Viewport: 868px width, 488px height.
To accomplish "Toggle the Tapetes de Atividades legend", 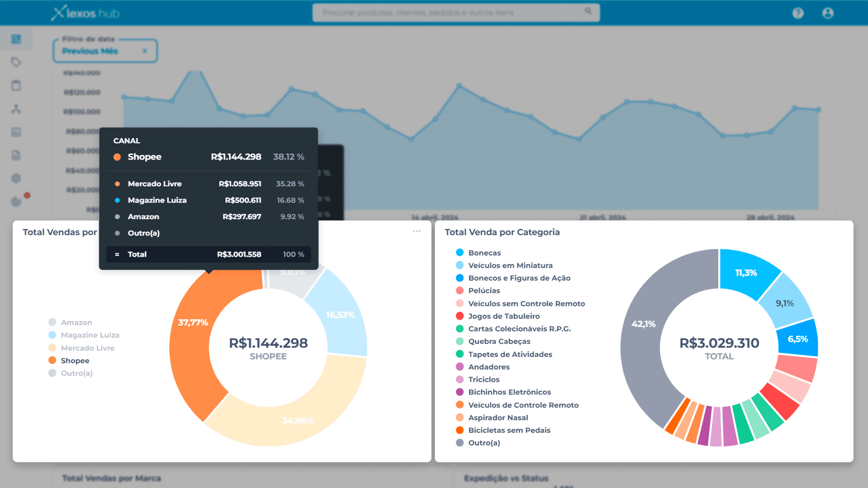I will click(x=504, y=354).
